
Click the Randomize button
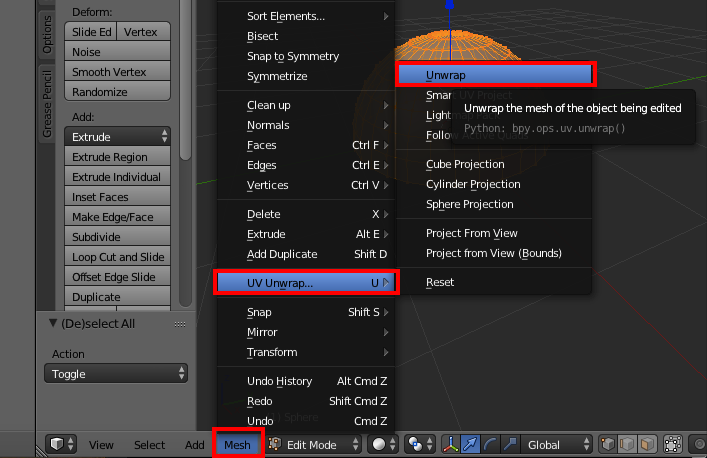[x=117, y=92]
